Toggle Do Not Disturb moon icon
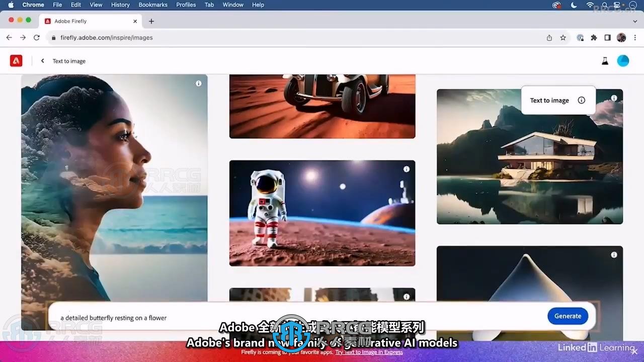The width and height of the screenshot is (644, 362). 574,5
